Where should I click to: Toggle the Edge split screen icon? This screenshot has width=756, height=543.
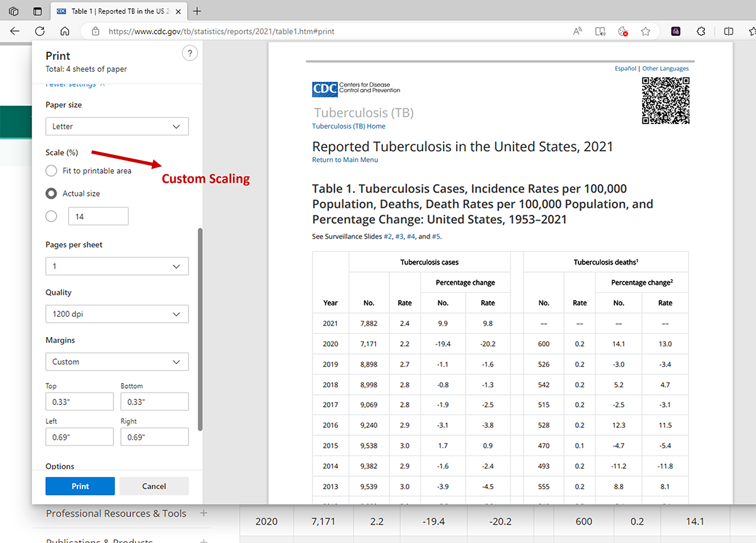click(x=728, y=31)
